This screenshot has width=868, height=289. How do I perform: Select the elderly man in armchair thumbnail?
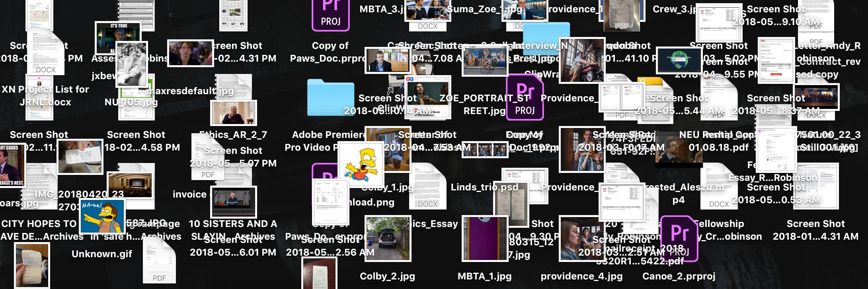(234, 113)
